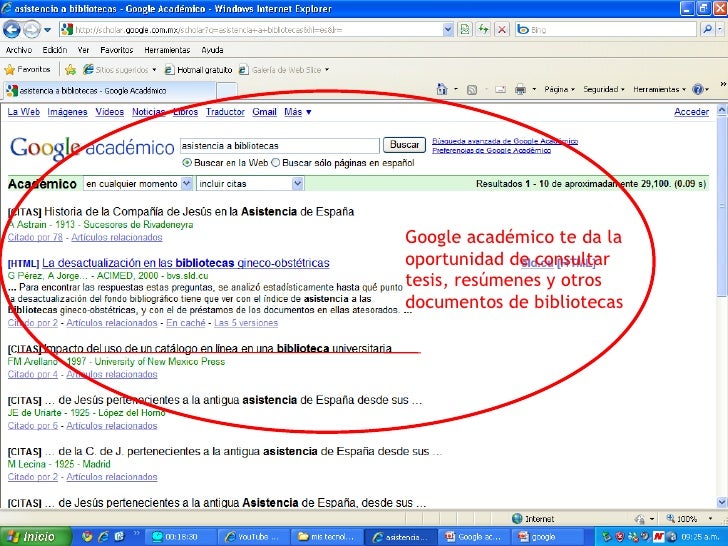Viewport: 728px width, 546px height.
Task: Click the red N tray icon
Action: click(x=659, y=537)
